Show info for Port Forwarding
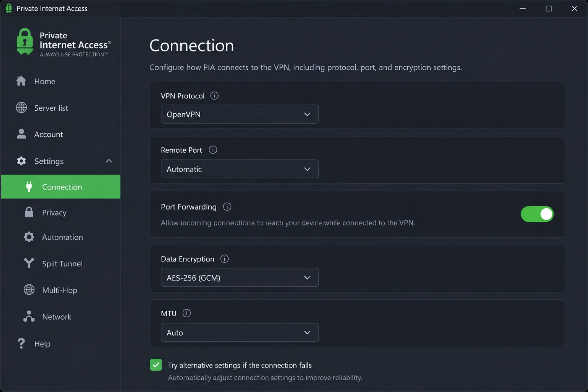Image resolution: width=588 pixels, height=392 pixels. pyautogui.click(x=227, y=207)
